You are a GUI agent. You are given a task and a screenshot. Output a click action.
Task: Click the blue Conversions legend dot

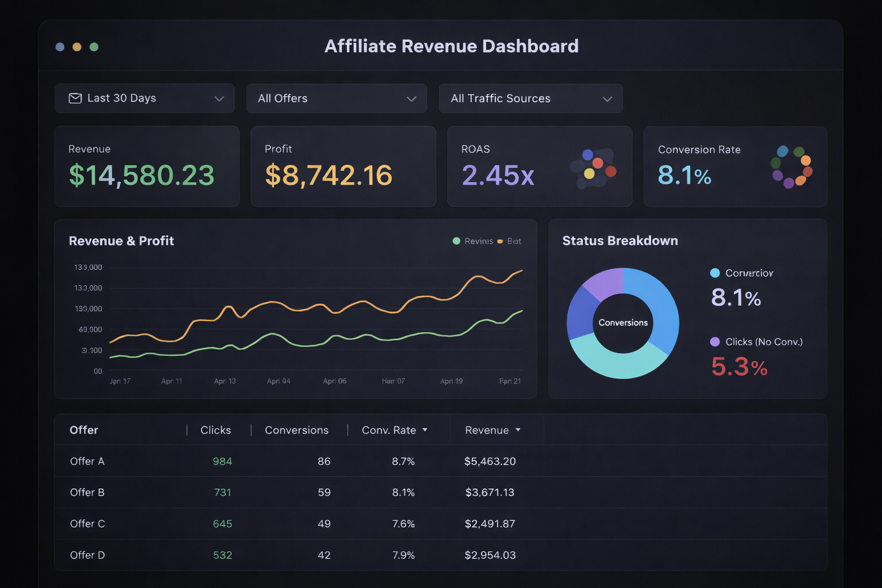[x=715, y=273]
